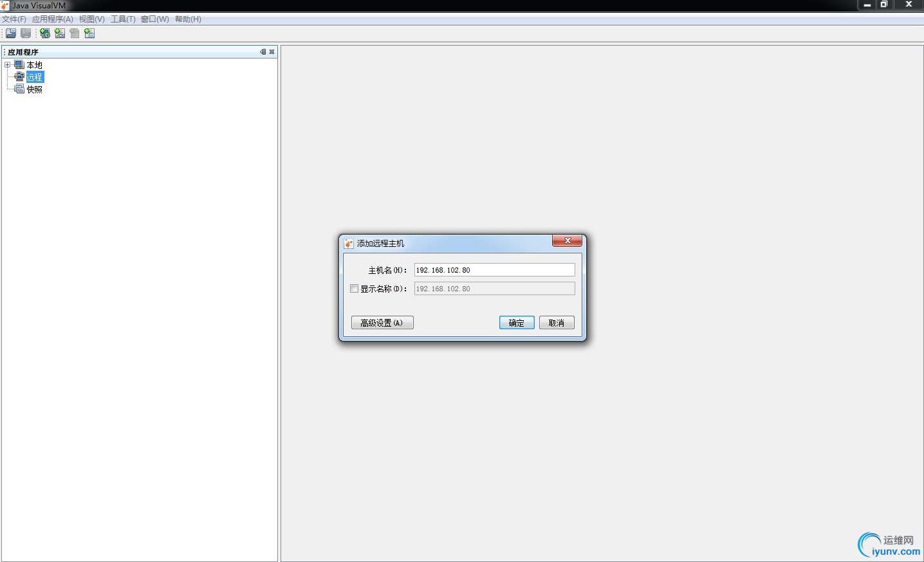Open the 窗口(W) menu

pyautogui.click(x=155, y=19)
